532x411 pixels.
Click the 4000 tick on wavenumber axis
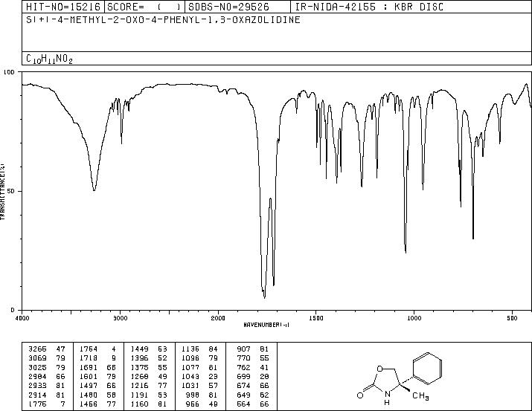(x=22, y=317)
